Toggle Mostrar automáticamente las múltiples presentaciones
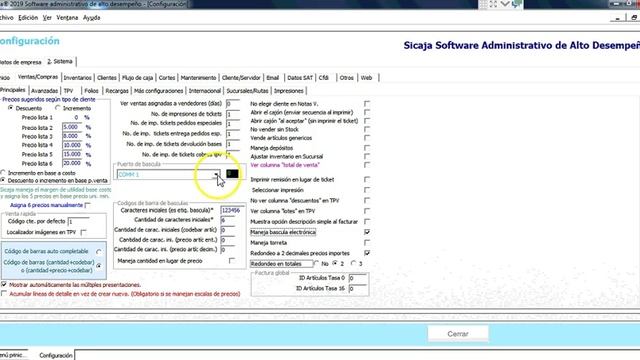The height and width of the screenshot is (360, 640). point(4,284)
